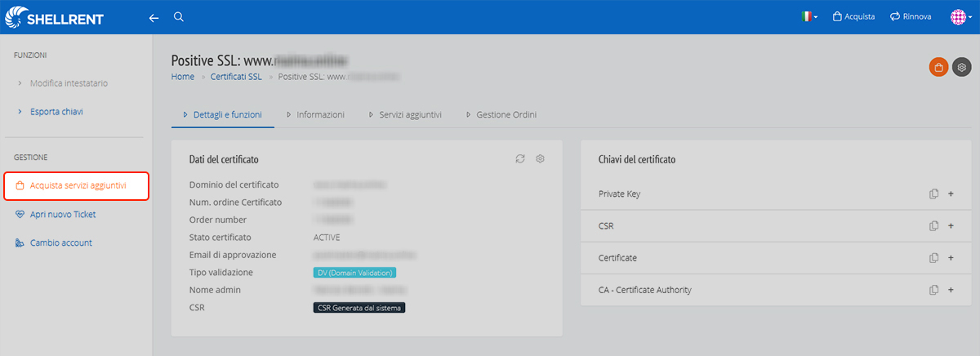This screenshot has width=980, height=356.
Task: Switch to the Servizi aggiuntivi tab
Action: (x=405, y=115)
